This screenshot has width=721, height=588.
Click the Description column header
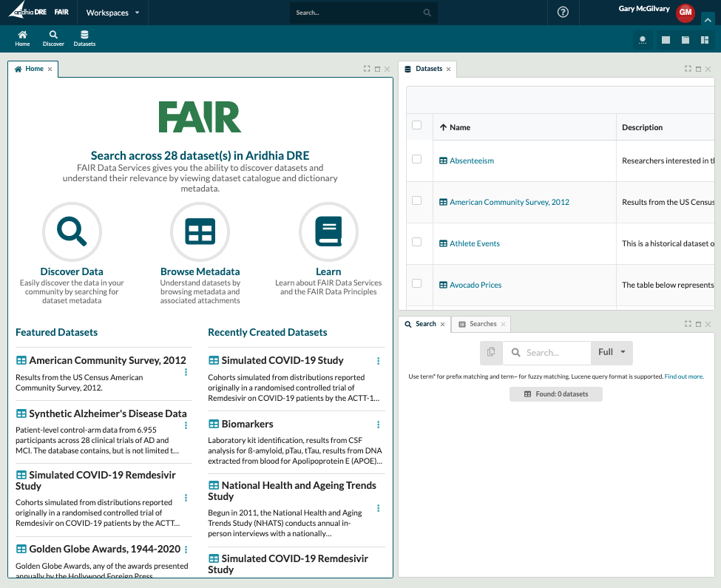pyautogui.click(x=643, y=127)
